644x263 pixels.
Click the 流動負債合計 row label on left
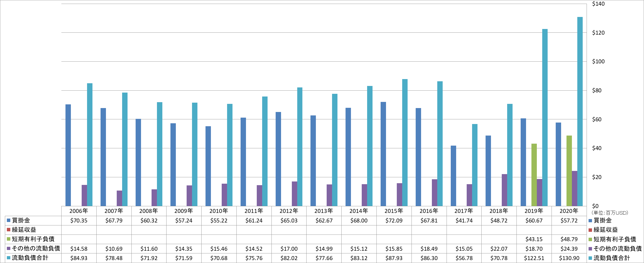pos(30,258)
